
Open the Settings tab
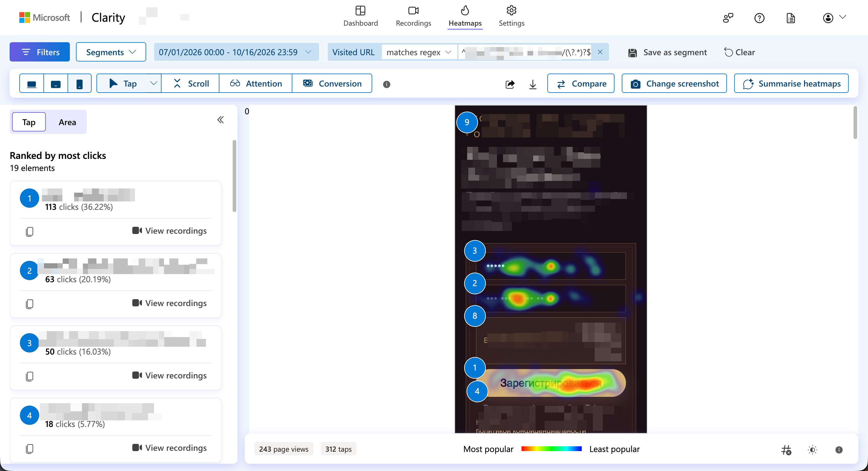[511, 17]
